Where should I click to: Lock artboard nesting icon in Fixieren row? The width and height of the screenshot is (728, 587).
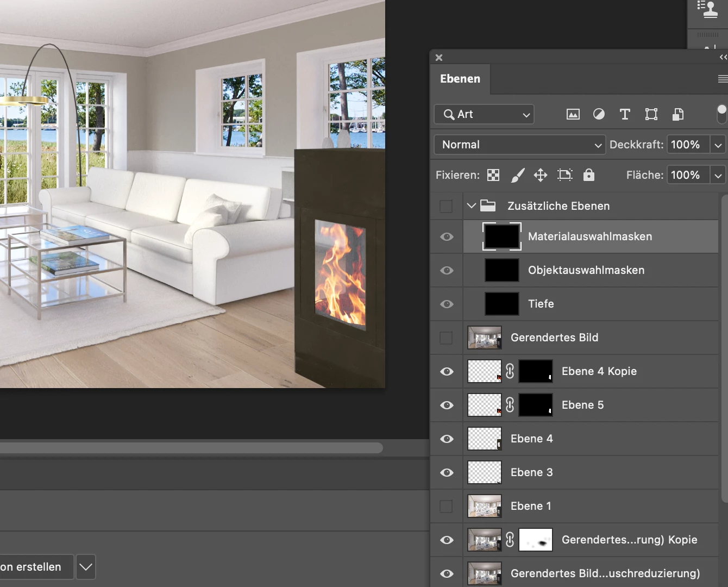point(565,175)
